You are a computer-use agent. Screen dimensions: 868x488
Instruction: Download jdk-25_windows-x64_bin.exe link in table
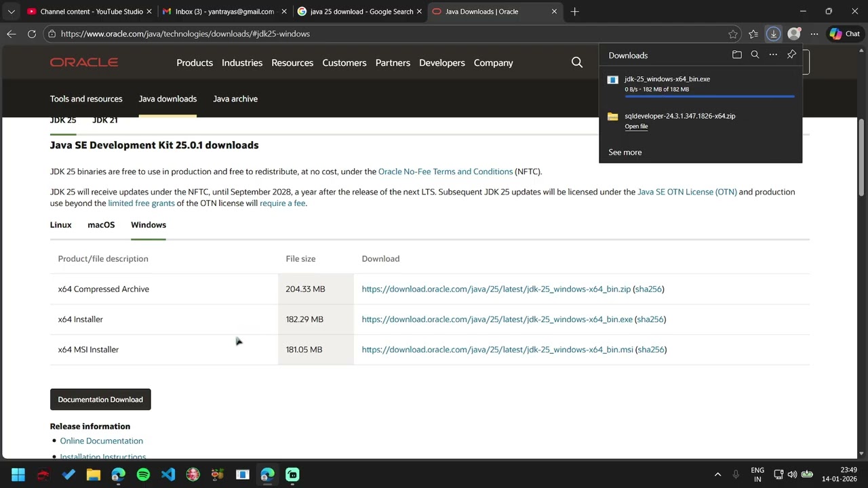(x=497, y=319)
